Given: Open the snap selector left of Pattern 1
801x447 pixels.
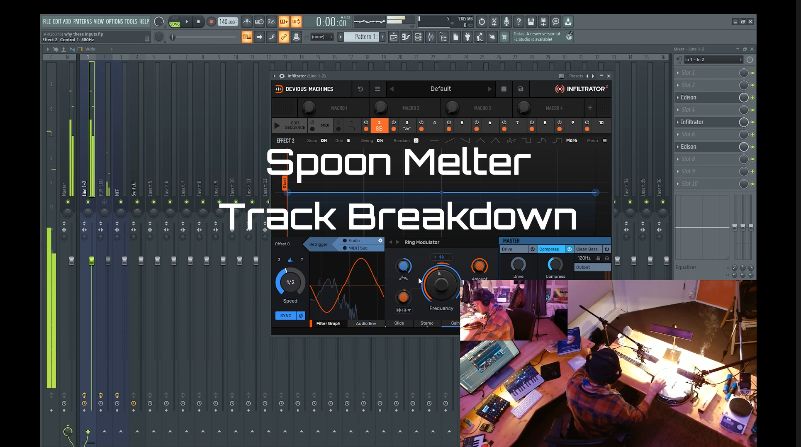Looking at the screenshot, I should tap(322, 37).
